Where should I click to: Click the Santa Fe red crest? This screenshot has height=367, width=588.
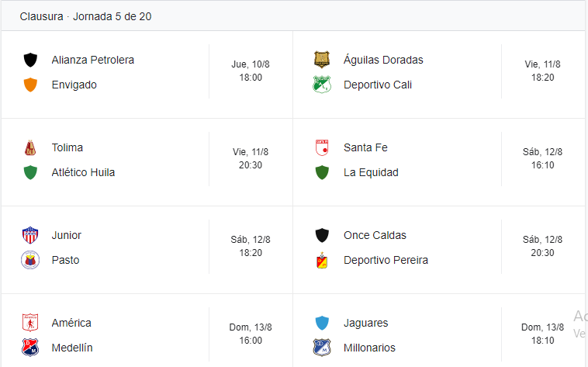(322, 147)
